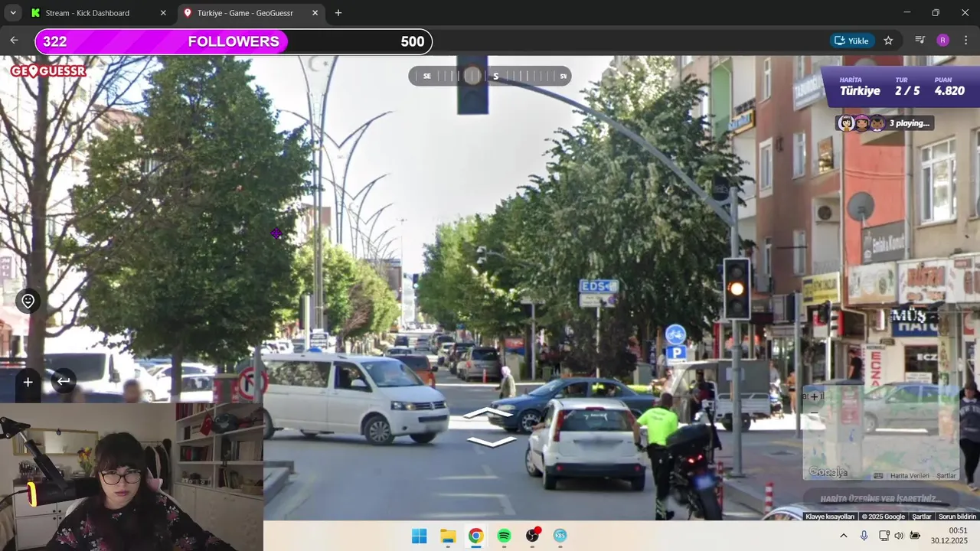980x551 pixels.
Task: Open the media controls icon in toolbar
Action: pyautogui.click(x=920, y=41)
